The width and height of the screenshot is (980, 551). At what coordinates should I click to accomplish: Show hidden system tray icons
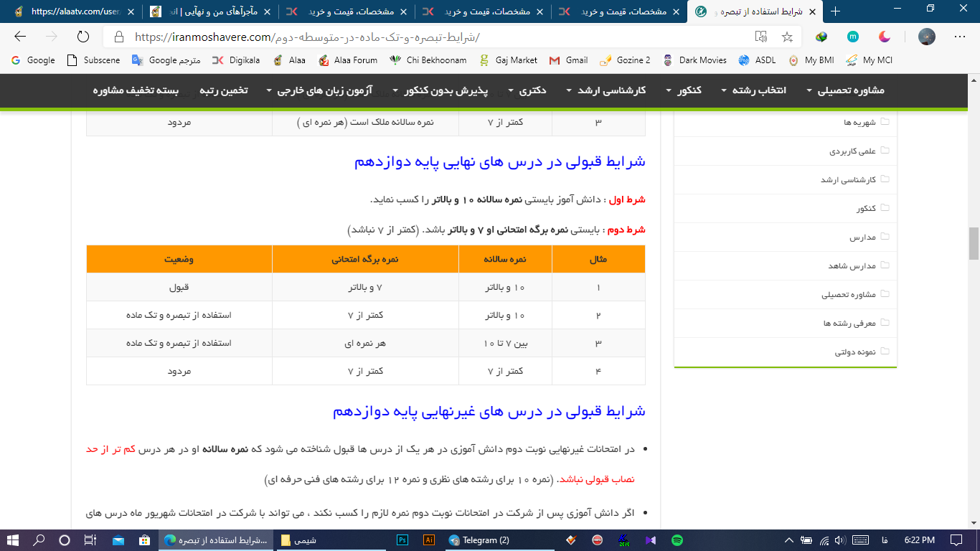789,540
